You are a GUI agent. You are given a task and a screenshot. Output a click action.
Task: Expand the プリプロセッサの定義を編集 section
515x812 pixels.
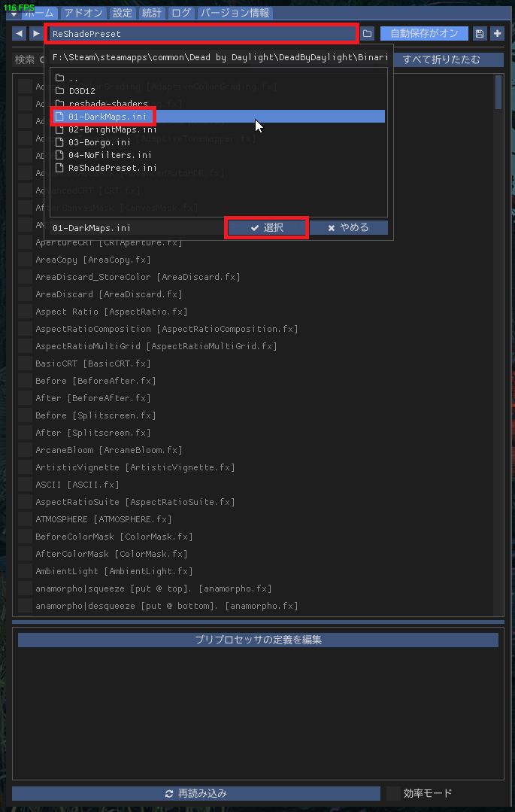[x=258, y=640]
